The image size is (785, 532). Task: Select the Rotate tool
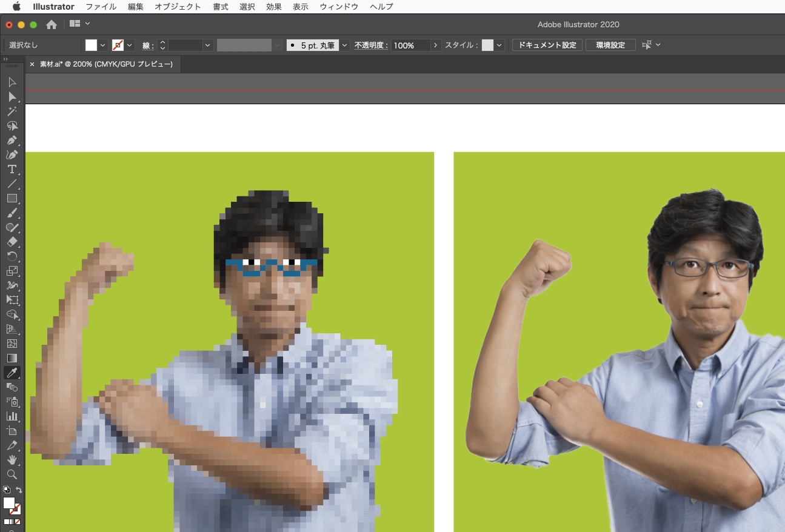12,256
